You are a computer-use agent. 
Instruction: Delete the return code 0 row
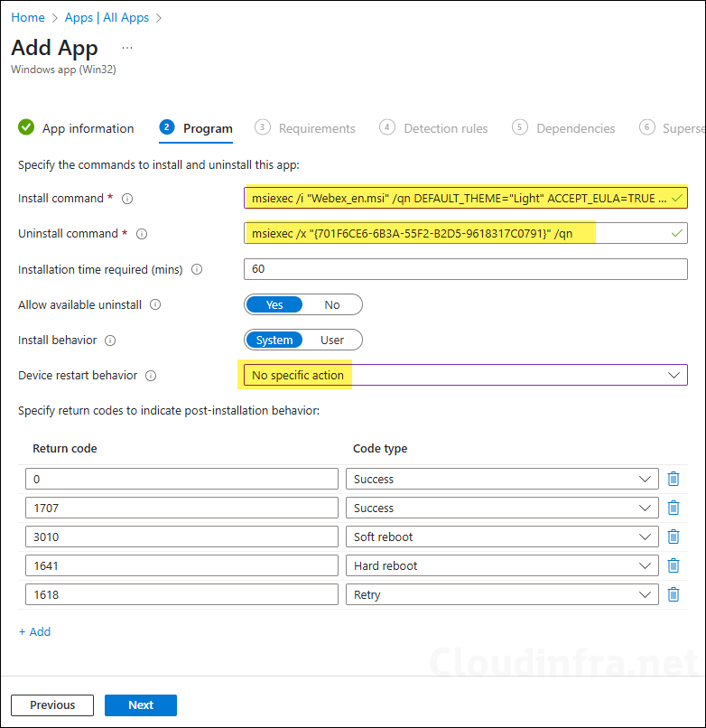pyautogui.click(x=673, y=479)
